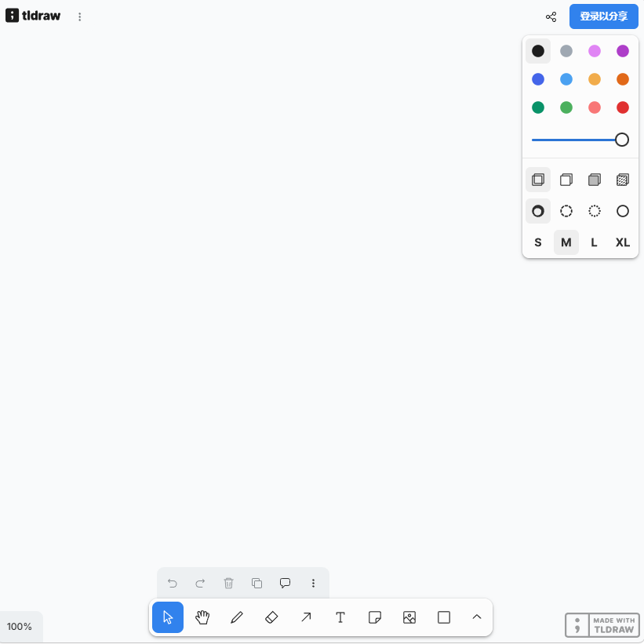Screen dimensions: 644x644
Task: Click the opacity slider handle
Action: pos(621,140)
